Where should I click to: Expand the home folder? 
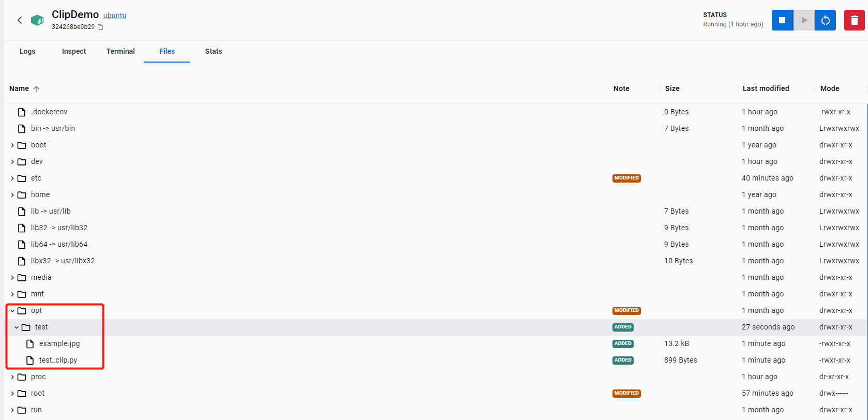(x=12, y=195)
